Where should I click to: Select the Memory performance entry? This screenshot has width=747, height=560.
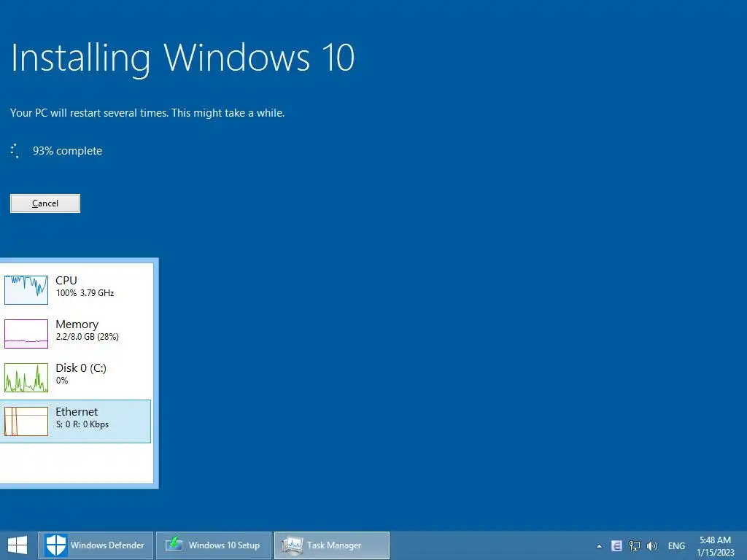pyautogui.click(x=75, y=334)
